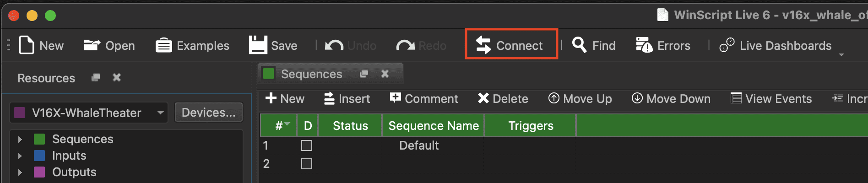
Task: Toggle the D checkbox for sequence 1
Action: pyautogui.click(x=307, y=145)
